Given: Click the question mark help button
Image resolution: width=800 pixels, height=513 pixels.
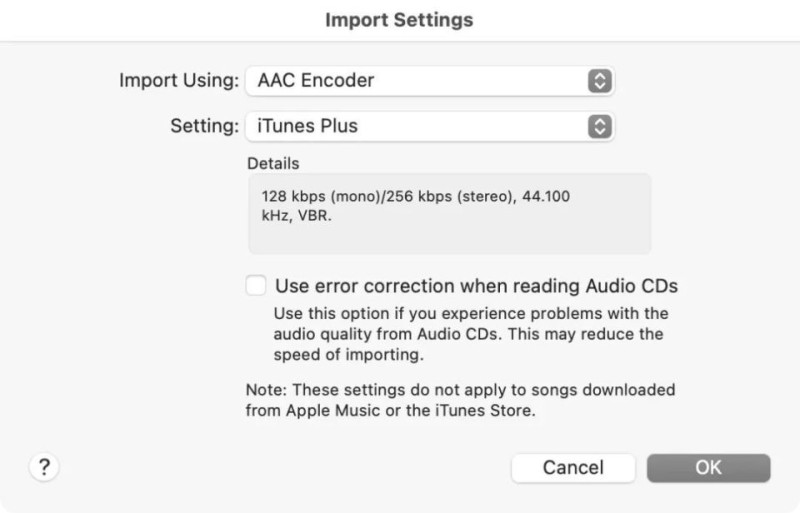Looking at the screenshot, I should (44, 467).
